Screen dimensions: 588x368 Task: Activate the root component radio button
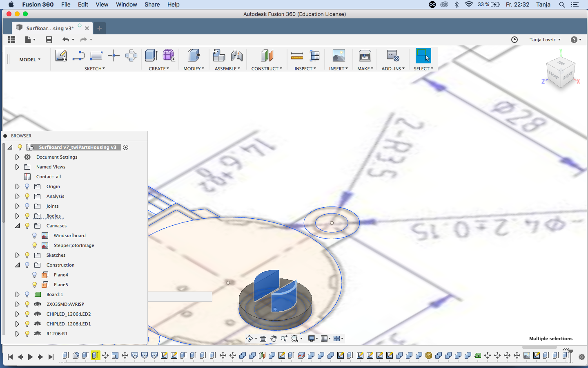pyautogui.click(x=126, y=147)
